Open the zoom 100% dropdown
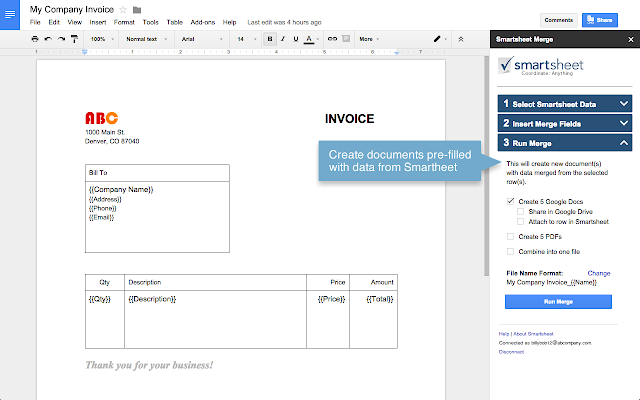 pyautogui.click(x=102, y=39)
